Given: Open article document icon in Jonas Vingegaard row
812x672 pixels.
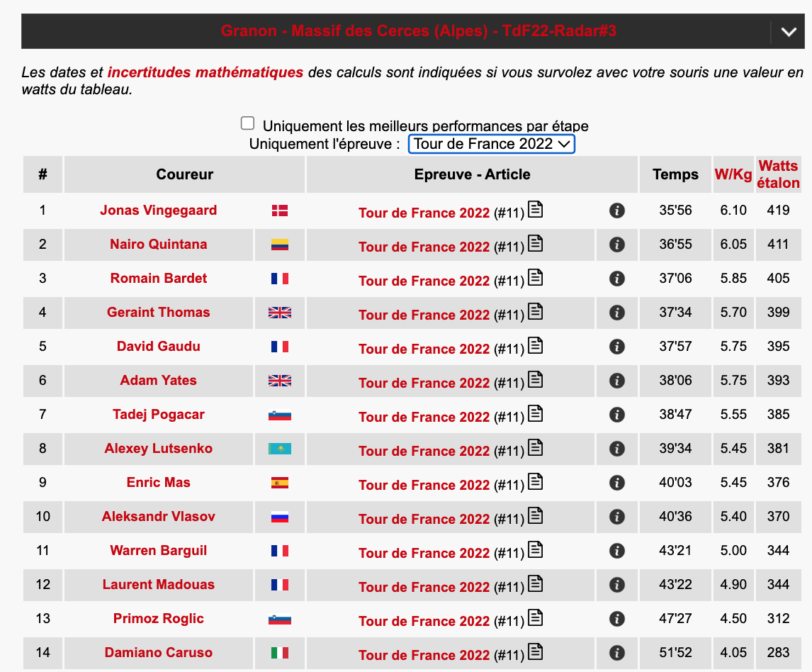Looking at the screenshot, I should pos(535,209).
